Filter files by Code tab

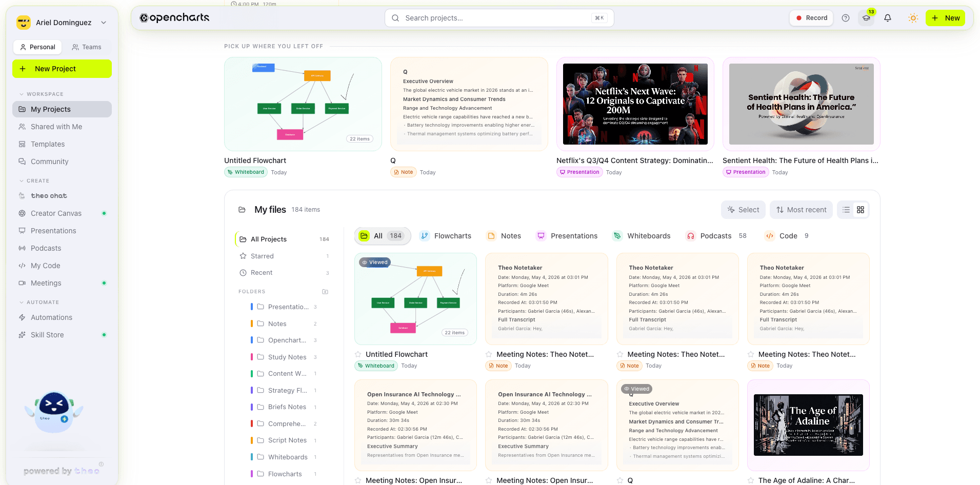click(x=787, y=236)
